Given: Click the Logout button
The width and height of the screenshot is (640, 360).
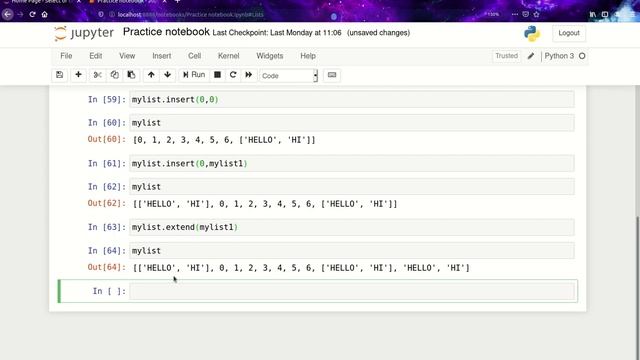Looking at the screenshot, I should pyautogui.click(x=569, y=33).
